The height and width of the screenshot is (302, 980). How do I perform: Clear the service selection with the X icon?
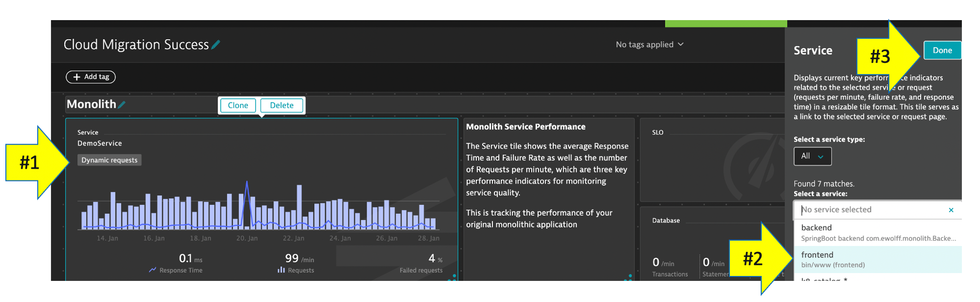[951, 210]
